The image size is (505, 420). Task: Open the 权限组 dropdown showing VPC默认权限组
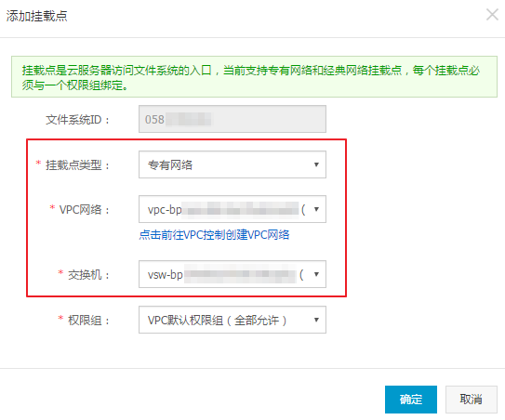233,320
